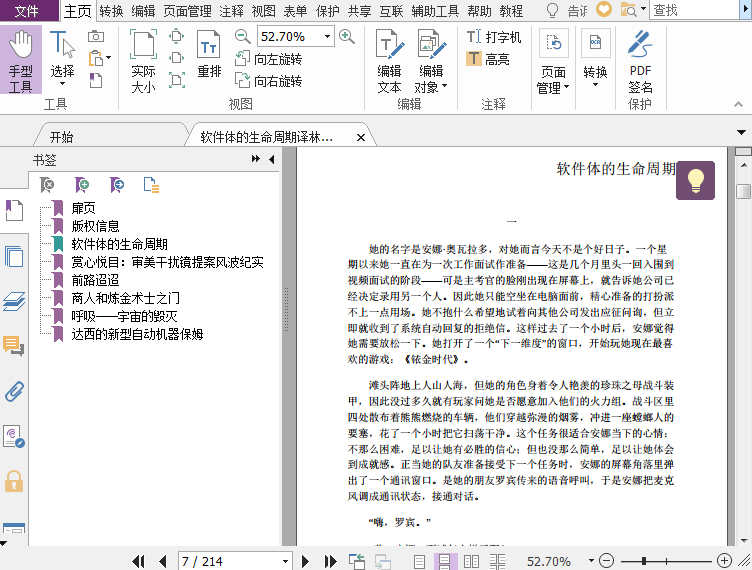
Task: Go to the previous page
Action: point(163,561)
